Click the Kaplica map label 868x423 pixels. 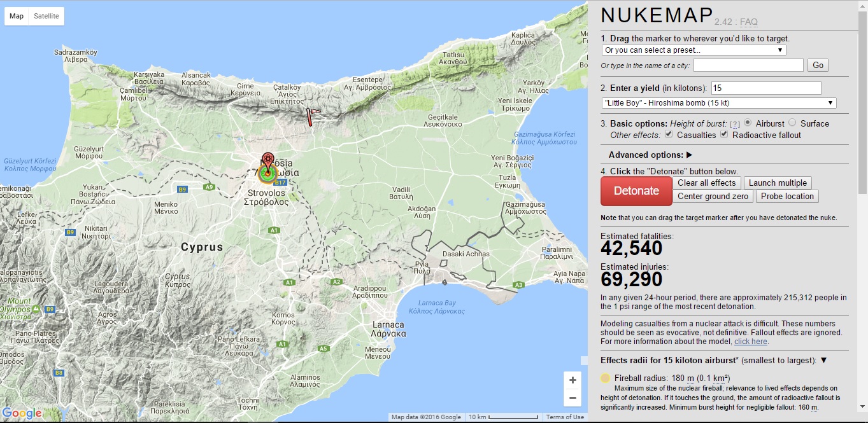523,38
